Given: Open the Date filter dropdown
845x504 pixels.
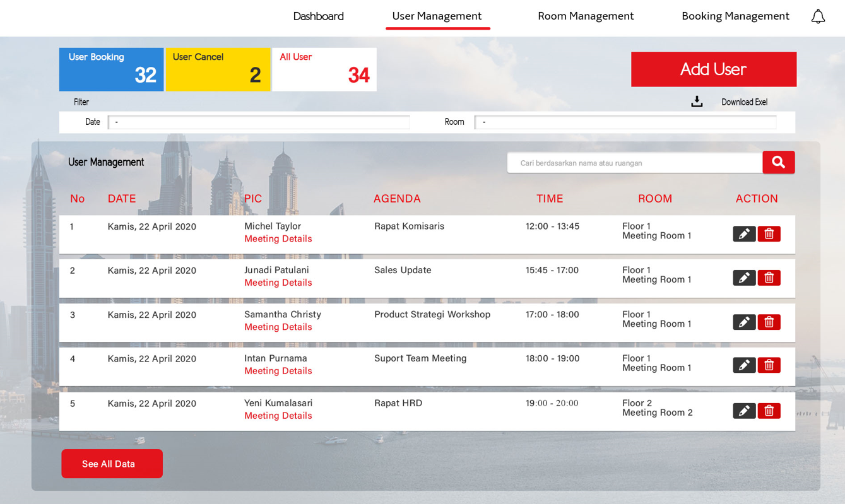Looking at the screenshot, I should coord(259,122).
